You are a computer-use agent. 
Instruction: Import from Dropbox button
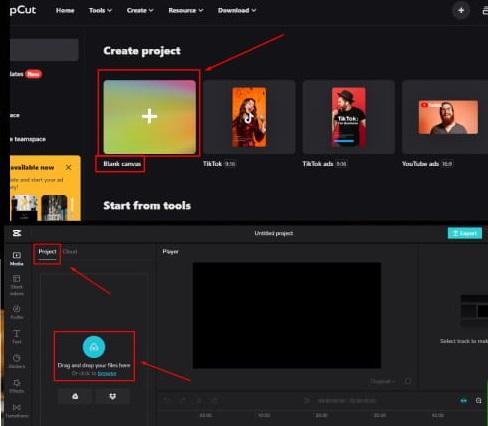[x=113, y=396]
